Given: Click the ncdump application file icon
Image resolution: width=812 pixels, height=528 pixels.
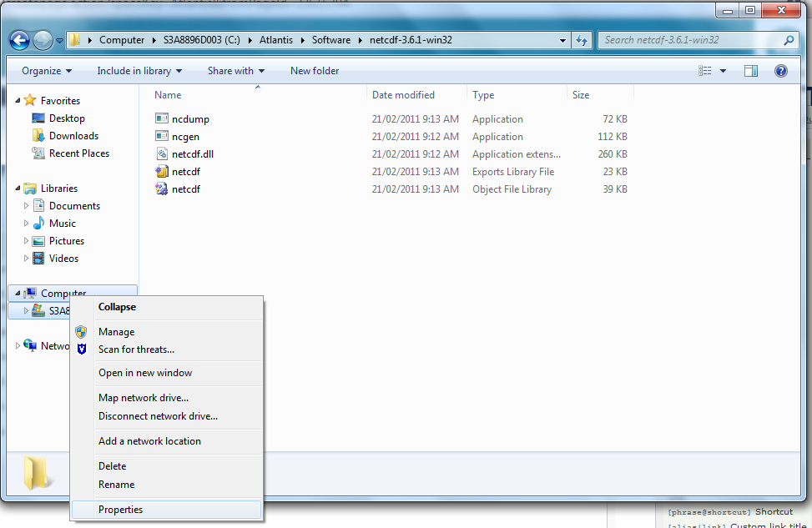Looking at the screenshot, I should tap(162, 119).
